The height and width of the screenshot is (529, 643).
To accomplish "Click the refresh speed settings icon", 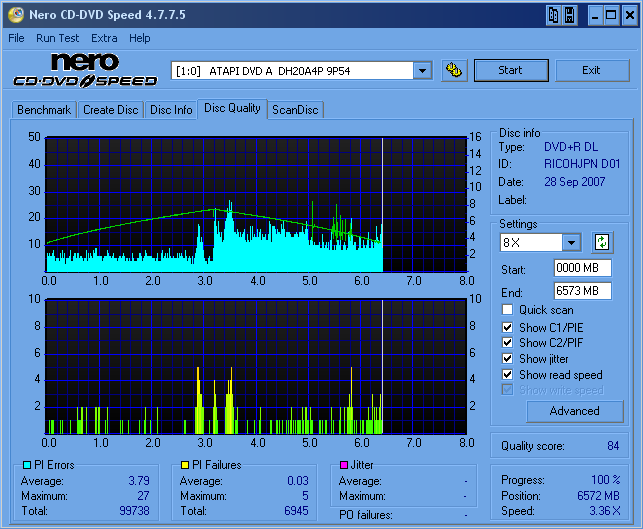I will click(x=602, y=242).
